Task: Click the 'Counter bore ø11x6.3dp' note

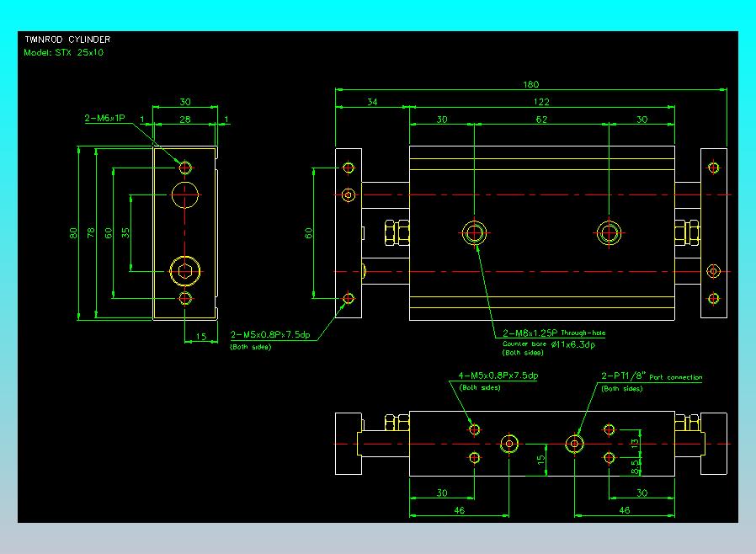Action: [x=549, y=344]
